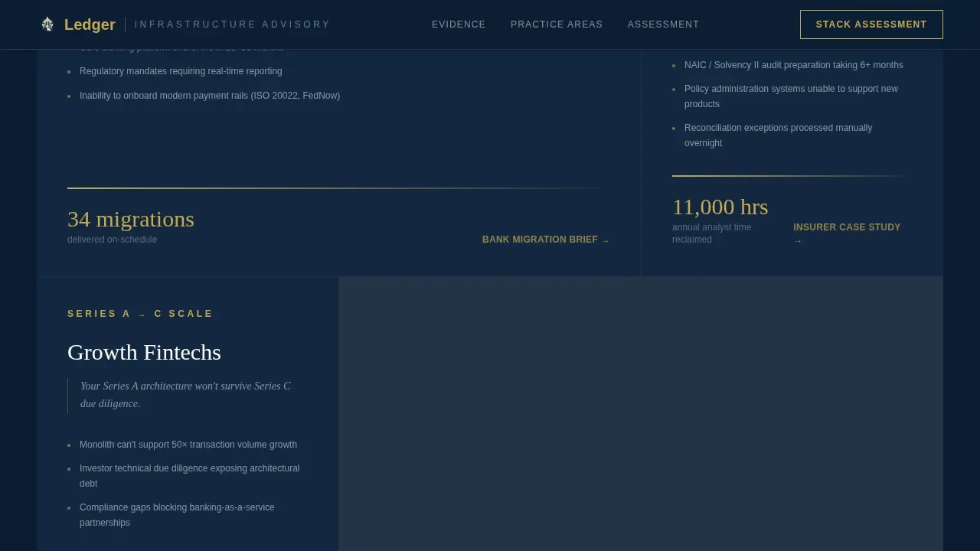Click the 34 migrations statistic

[x=131, y=219]
